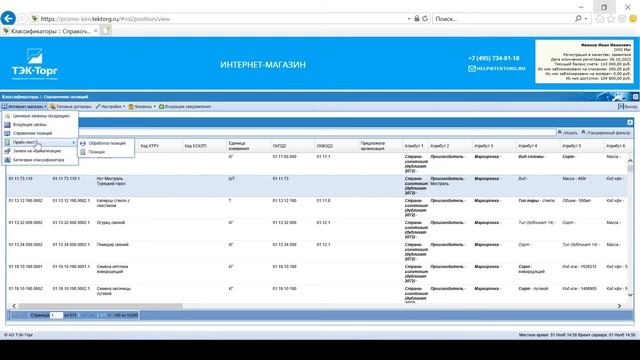Open the Интернет-магазин dropdown menu
Image resolution: width=640 pixels, height=360 pixels.
(x=24, y=107)
